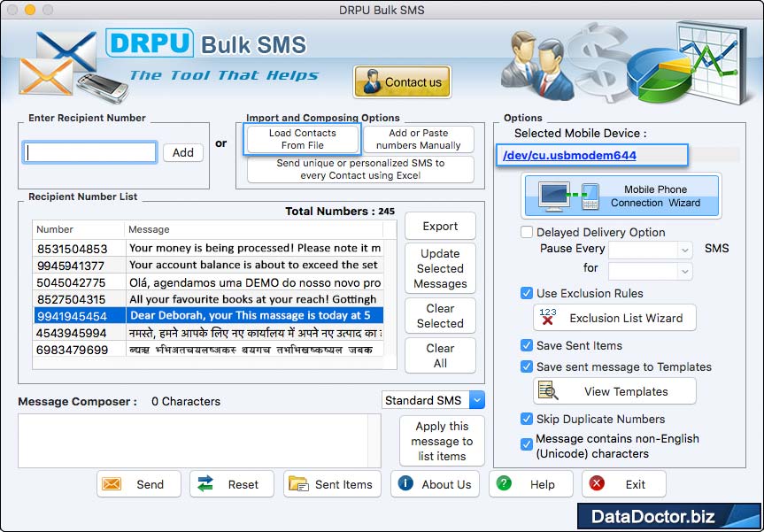
Task: Select the row with number 6983479699
Action: (208, 350)
